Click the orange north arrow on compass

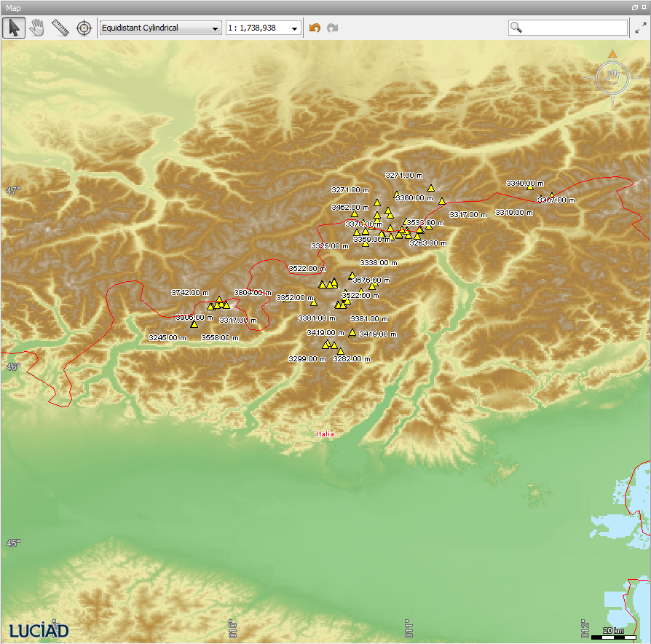click(613, 54)
